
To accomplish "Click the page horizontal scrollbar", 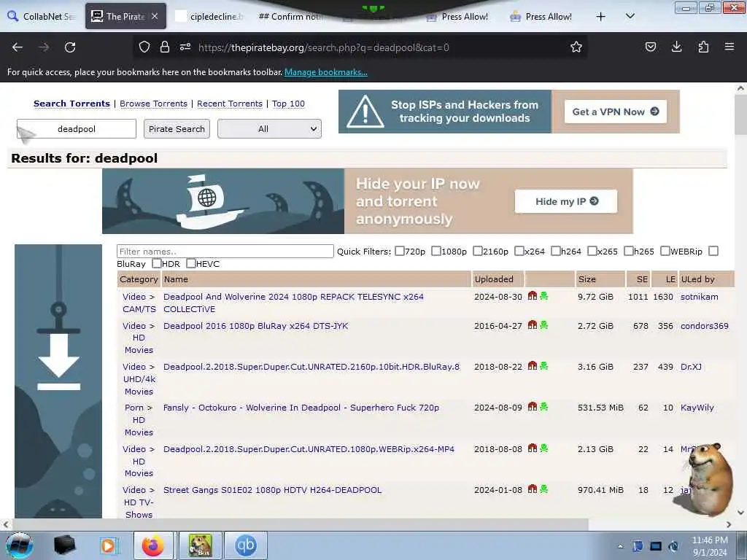I will pos(300,524).
